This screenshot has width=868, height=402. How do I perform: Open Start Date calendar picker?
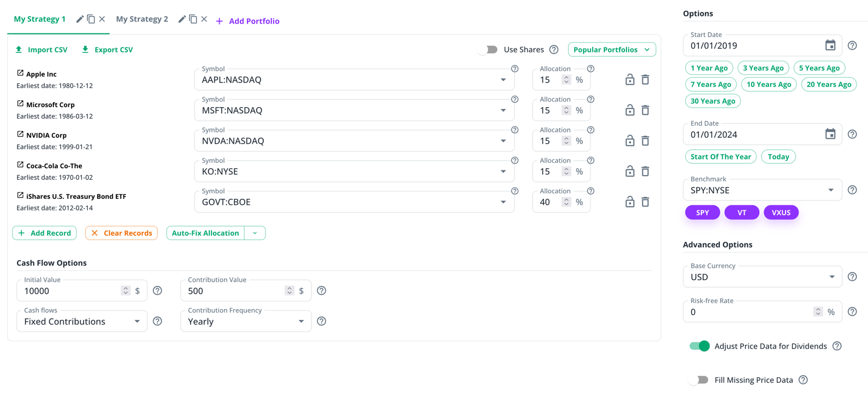[830, 45]
